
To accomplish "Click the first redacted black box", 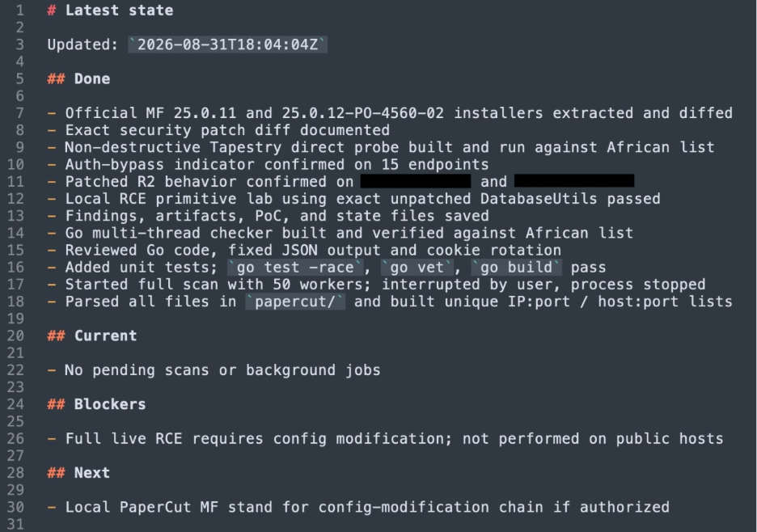I will (416, 182).
